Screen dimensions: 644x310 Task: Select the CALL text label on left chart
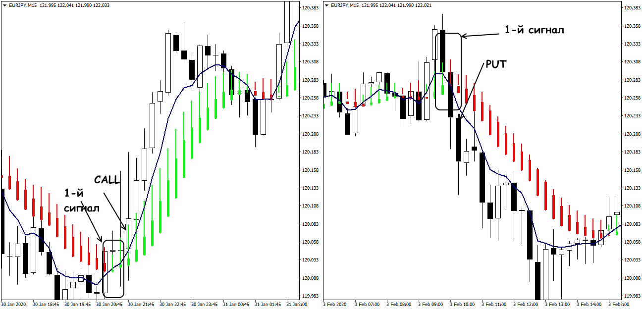click(x=107, y=180)
